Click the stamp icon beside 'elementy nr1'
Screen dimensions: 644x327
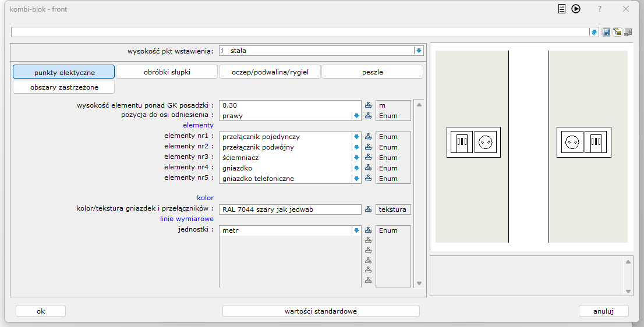click(x=368, y=137)
